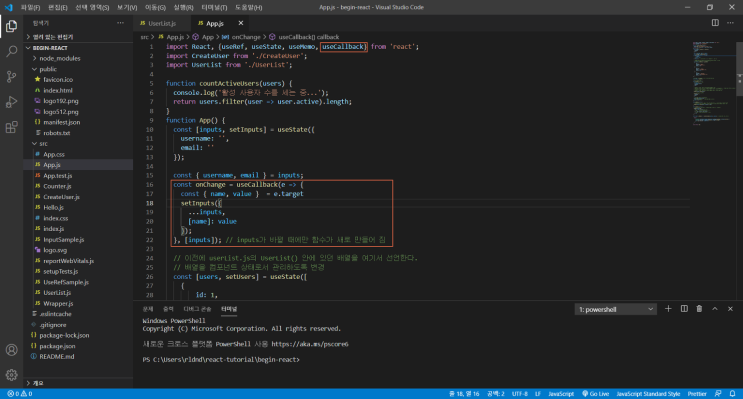The height and width of the screenshot is (399, 743).
Task: Open Explorer panel more actions ellipsis
Action: [x=120, y=23]
